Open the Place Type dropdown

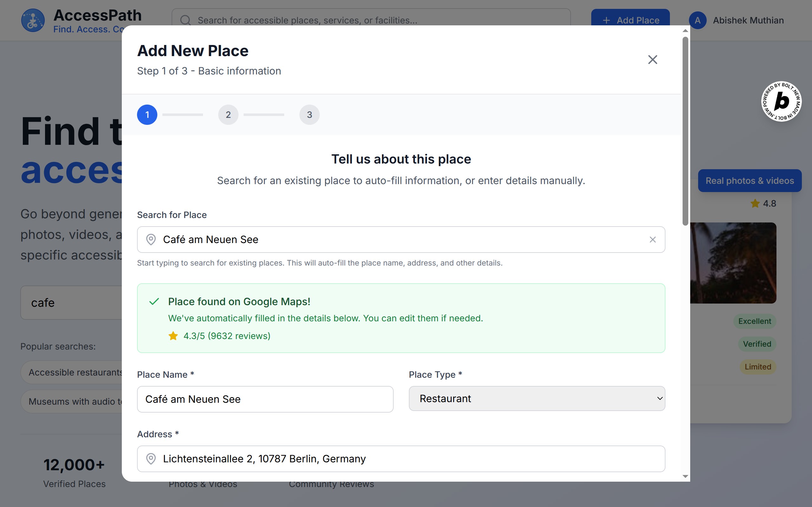click(x=537, y=398)
